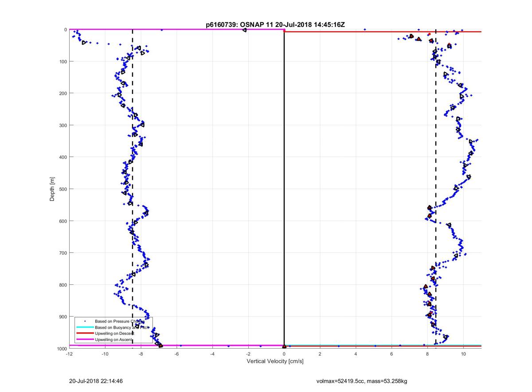The height and width of the screenshot is (392, 532).
Task: Click depth axis tick label '100'
Action: [63, 62]
